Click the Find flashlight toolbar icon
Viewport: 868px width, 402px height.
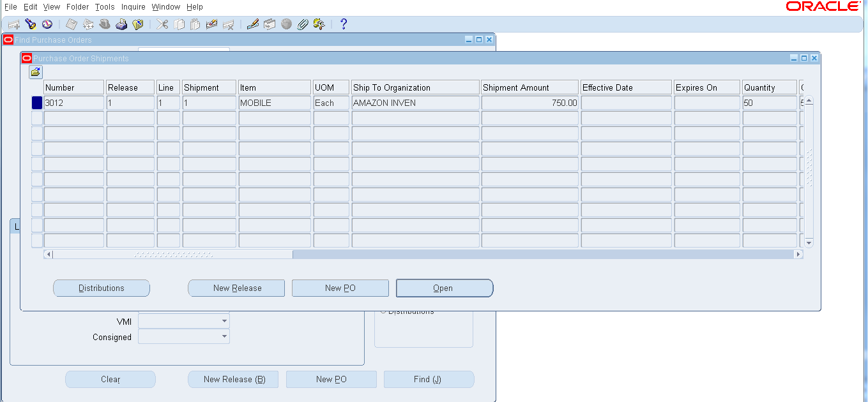tap(30, 24)
